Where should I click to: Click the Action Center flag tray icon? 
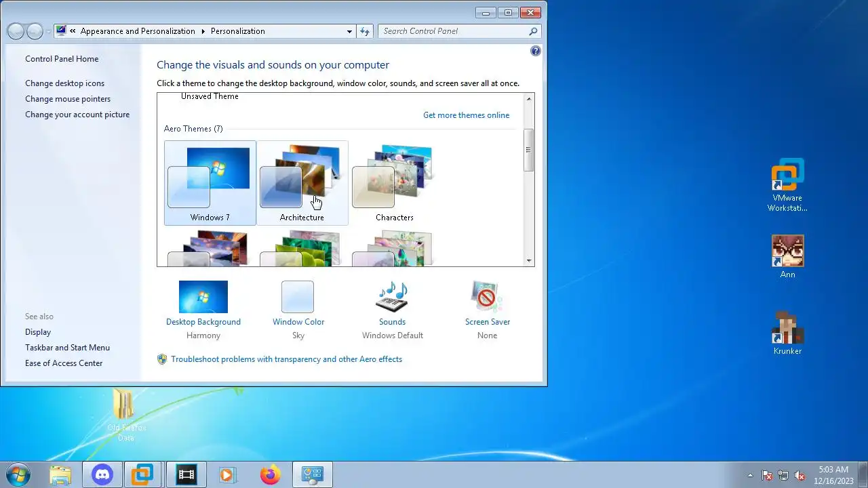[x=767, y=475]
